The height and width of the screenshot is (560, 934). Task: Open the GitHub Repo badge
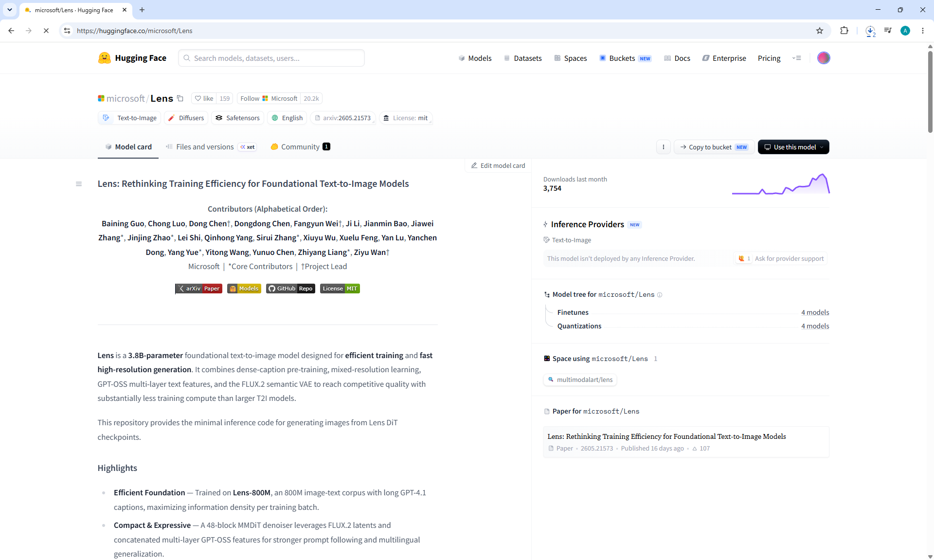(x=290, y=289)
